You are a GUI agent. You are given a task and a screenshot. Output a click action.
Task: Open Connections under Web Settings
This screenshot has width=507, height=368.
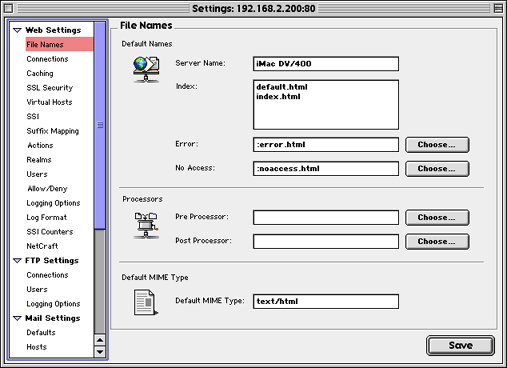(47, 59)
